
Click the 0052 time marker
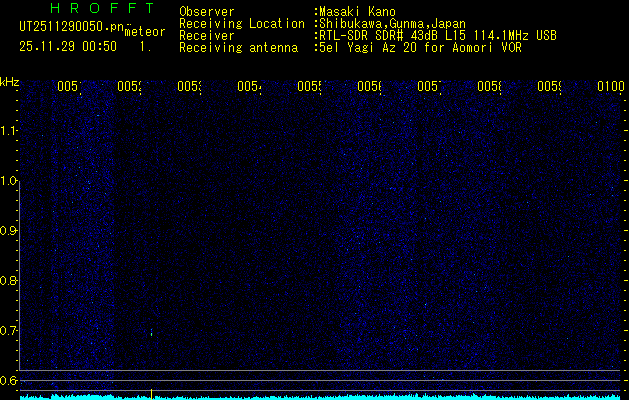(x=129, y=86)
